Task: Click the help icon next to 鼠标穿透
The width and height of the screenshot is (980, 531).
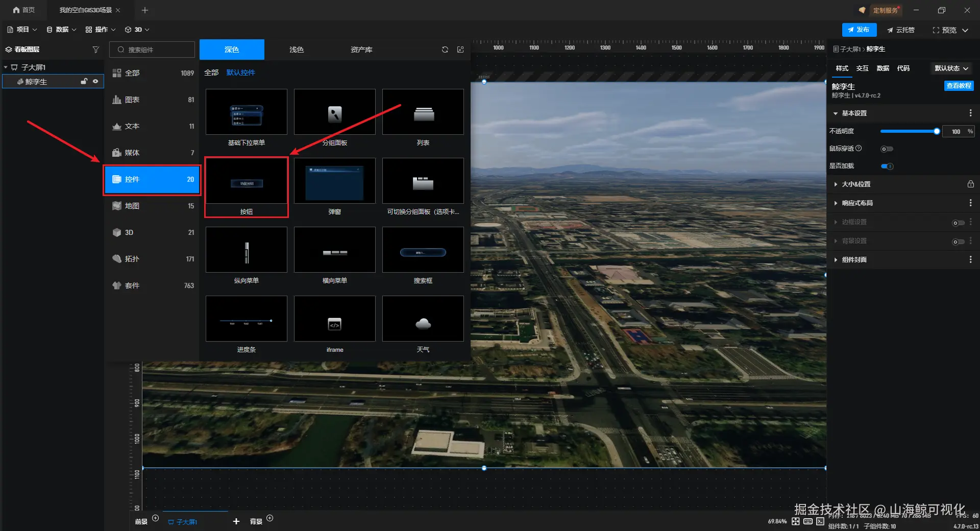Action: click(x=859, y=148)
